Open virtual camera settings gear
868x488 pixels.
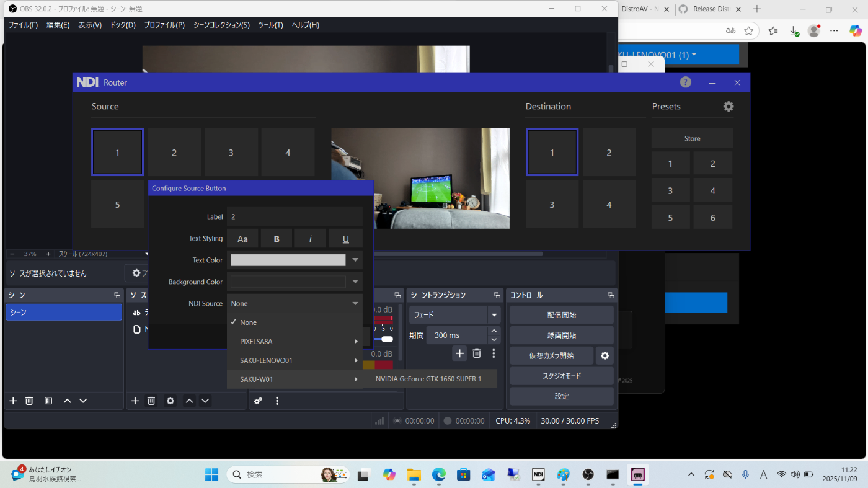[604, 355]
